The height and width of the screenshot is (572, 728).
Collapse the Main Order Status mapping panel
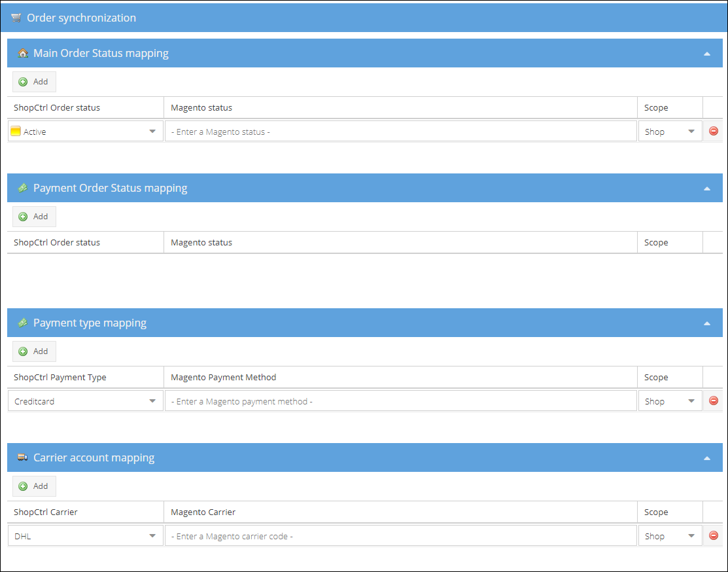(x=706, y=54)
